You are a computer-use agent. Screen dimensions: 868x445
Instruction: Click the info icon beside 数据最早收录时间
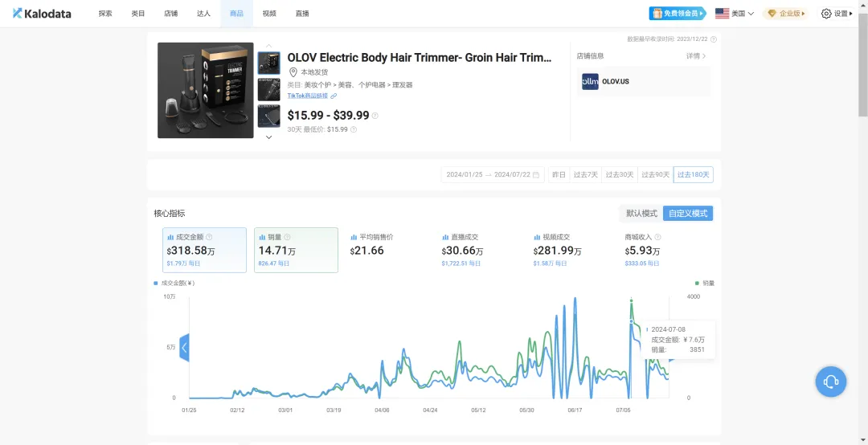click(713, 39)
